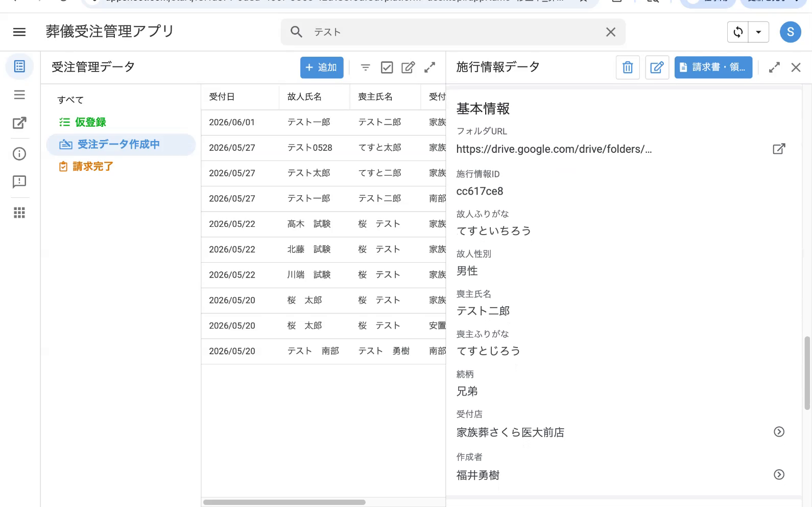
Task: Open the テスト太郎 row
Action: (323, 173)
